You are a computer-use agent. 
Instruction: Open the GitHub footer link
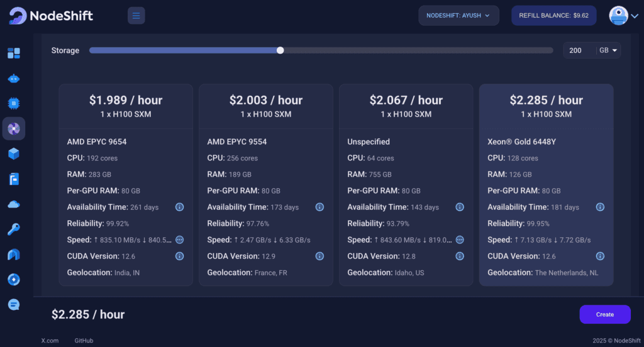[x=84, y=341]
